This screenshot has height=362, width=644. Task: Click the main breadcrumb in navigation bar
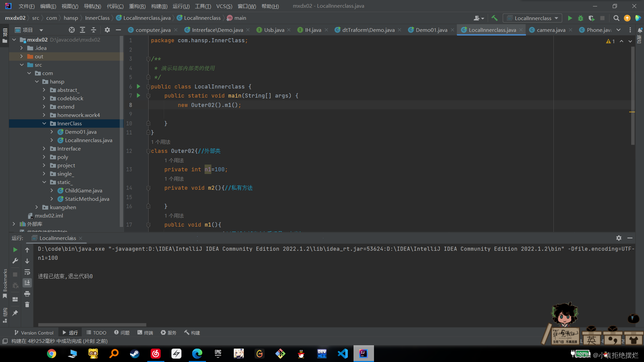[236, 18]
